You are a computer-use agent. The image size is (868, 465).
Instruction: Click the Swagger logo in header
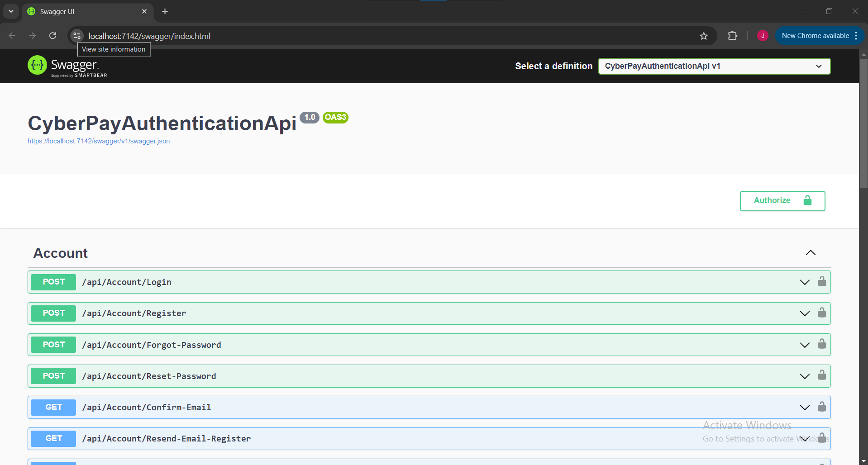(x=67, y=66)
